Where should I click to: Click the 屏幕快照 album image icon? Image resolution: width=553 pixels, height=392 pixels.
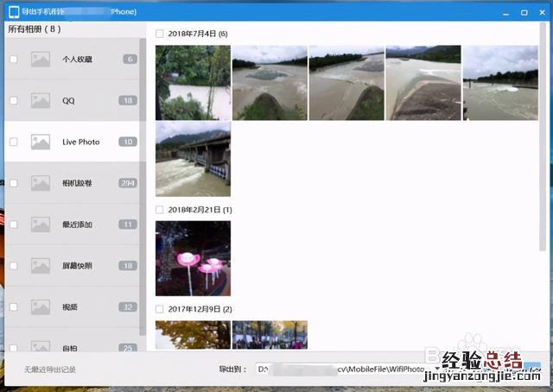[x=41, y=266]
